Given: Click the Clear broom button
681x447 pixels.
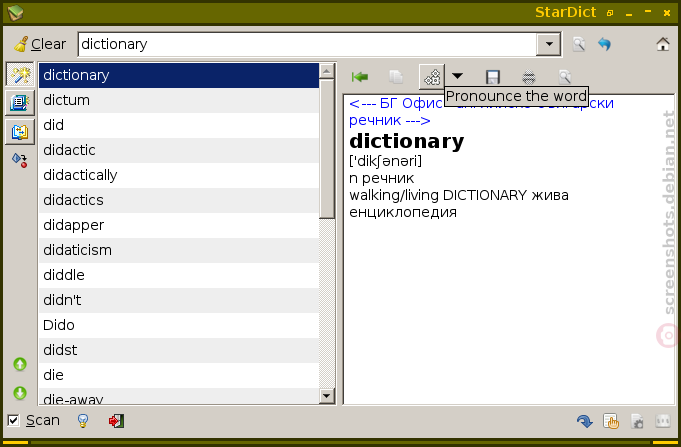Looking at the screenshot, I should pos(39,44).
